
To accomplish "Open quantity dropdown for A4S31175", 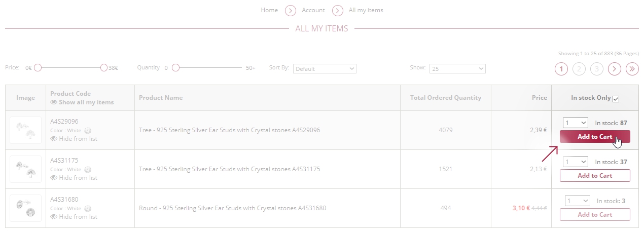I will tap(576, 162).
